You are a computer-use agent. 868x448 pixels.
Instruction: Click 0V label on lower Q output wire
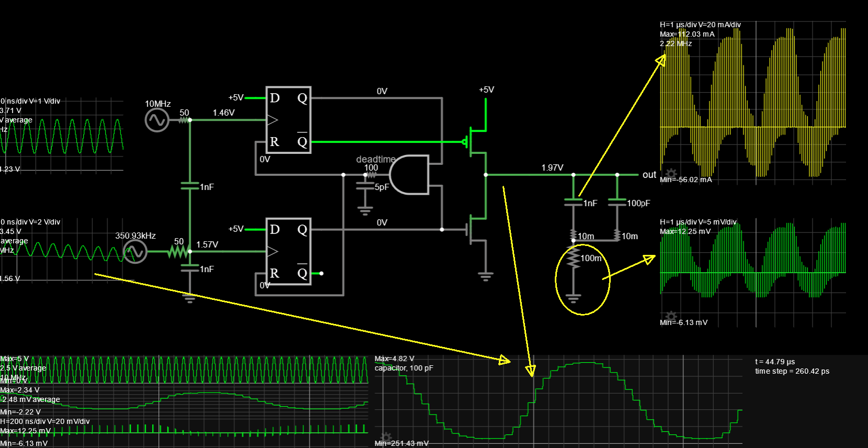pyautogui.click(x=382, y=222)
